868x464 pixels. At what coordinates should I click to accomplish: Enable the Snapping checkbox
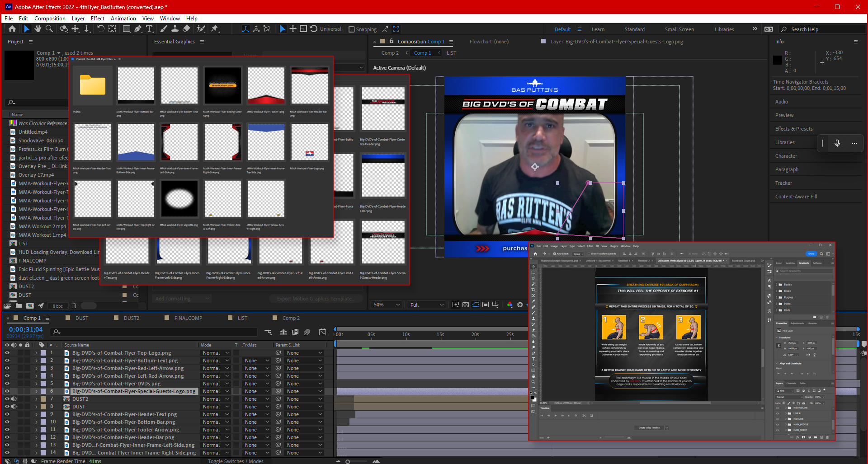coord(352,29)
